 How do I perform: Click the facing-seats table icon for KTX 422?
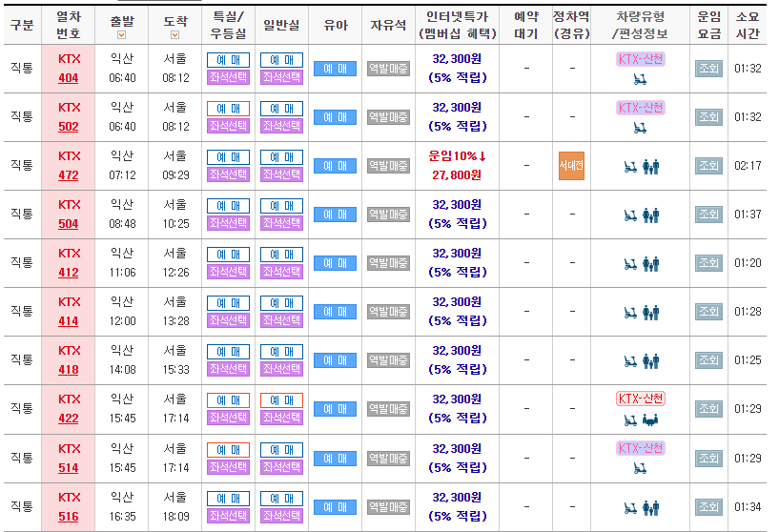650,420
